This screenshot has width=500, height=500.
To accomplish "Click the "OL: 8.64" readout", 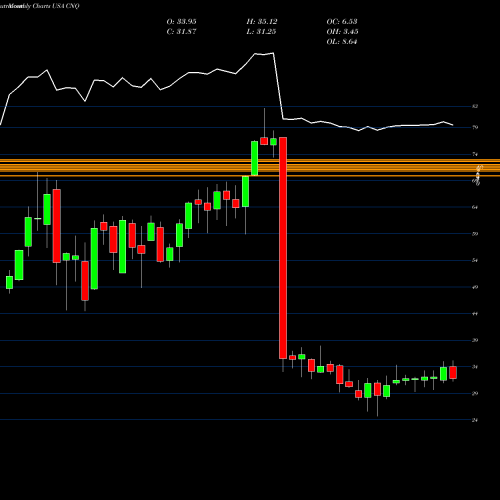I will pyautogui.click(x=342, y=42).
